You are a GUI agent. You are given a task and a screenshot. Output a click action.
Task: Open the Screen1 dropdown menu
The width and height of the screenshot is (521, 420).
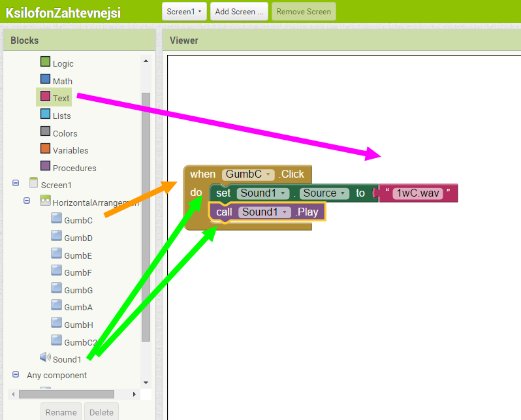click(184, 12)
